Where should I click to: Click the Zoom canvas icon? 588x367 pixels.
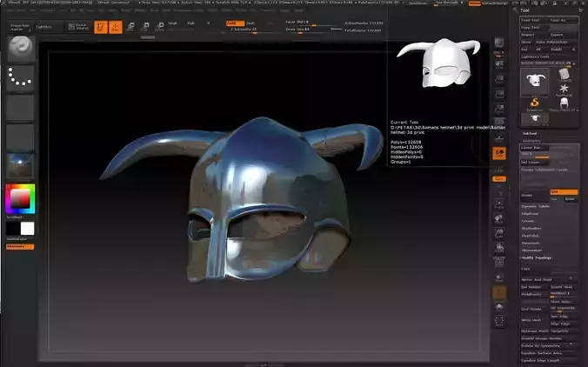tap(499, 79)
